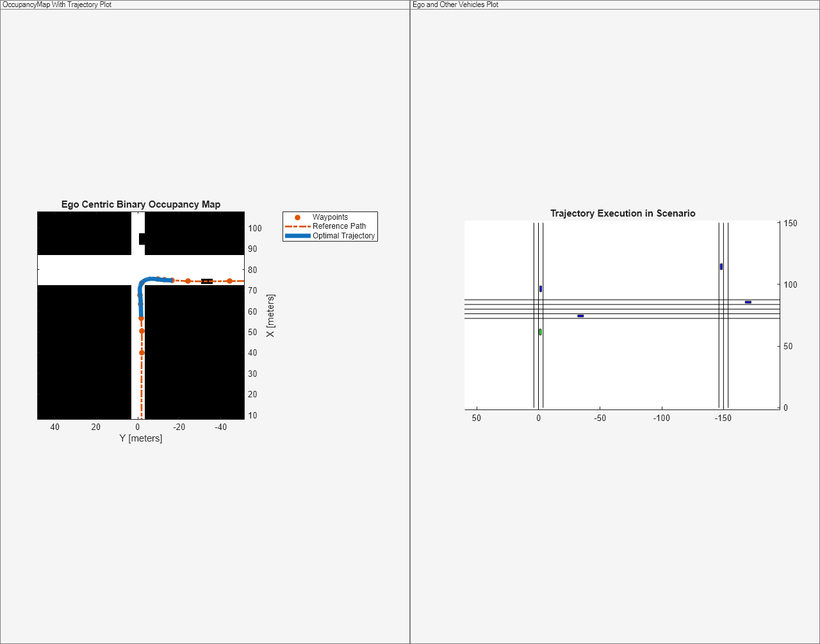
Task: Click the thick blue line sample in the legend
Action: tap(297, 236)
